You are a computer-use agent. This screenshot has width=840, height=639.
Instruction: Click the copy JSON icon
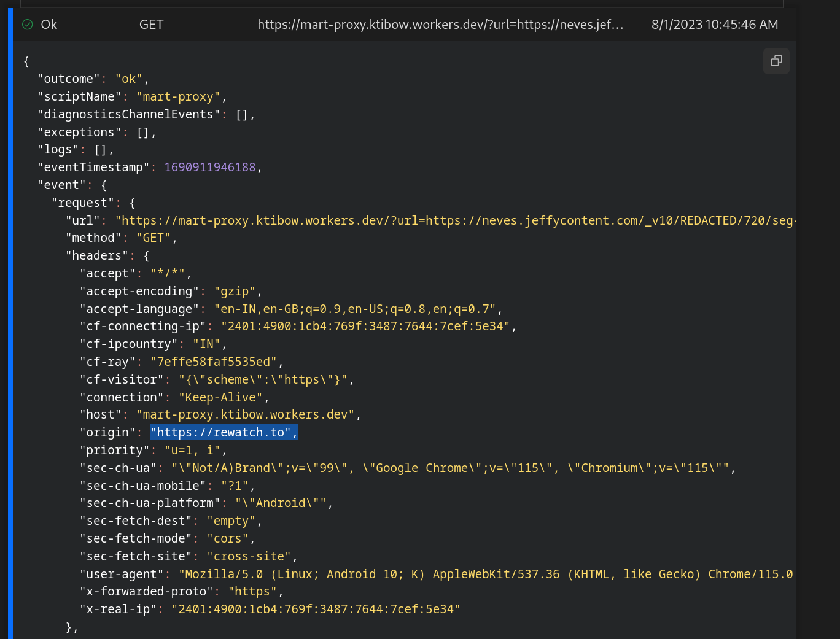point(776,61)
